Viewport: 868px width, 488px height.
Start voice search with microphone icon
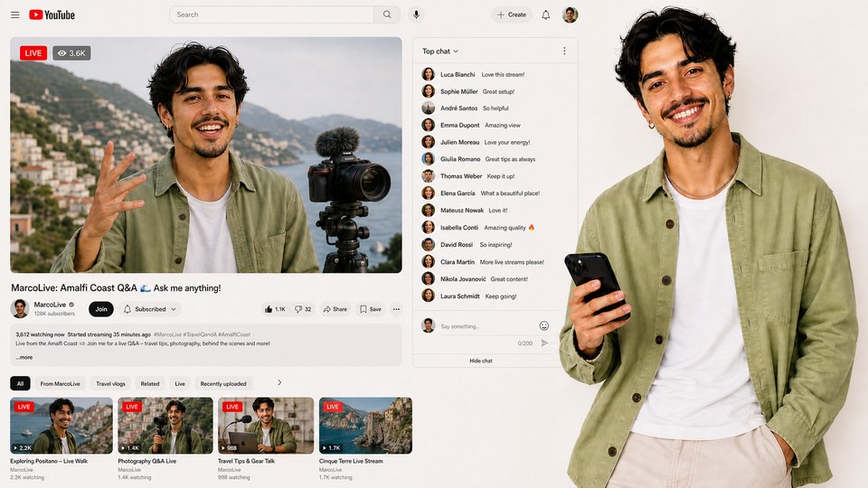pos(416,14)
